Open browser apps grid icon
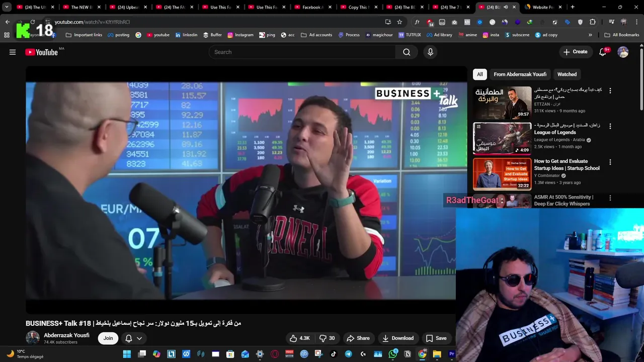This screenshot has height=362, width=644. click(7, 35)
